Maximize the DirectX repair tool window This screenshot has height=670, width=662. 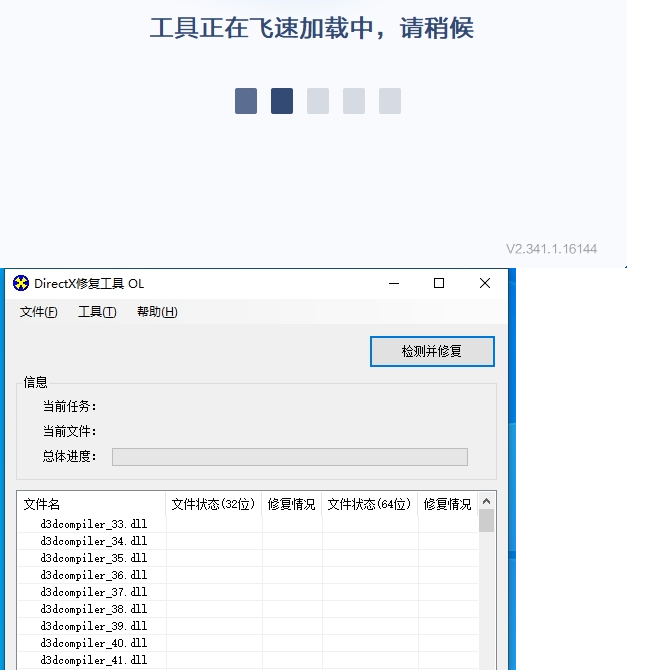[438, 283]
